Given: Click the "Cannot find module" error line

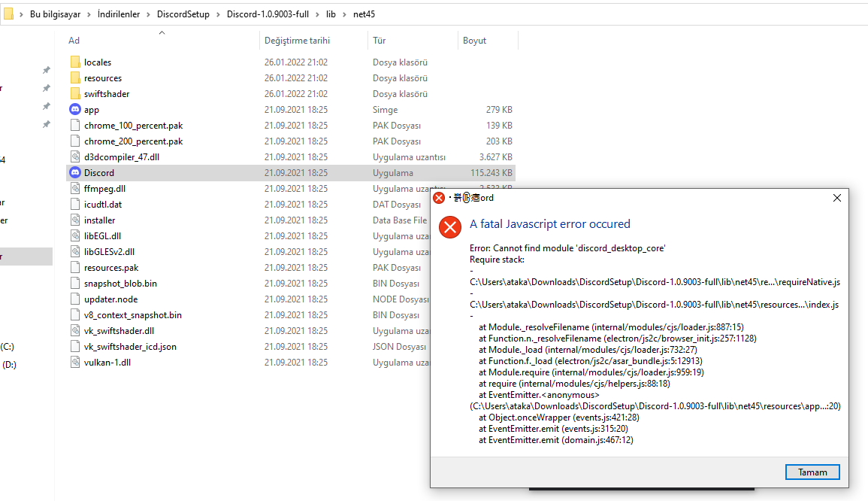Looking at the screenshot, I should (x=567, y=248).
